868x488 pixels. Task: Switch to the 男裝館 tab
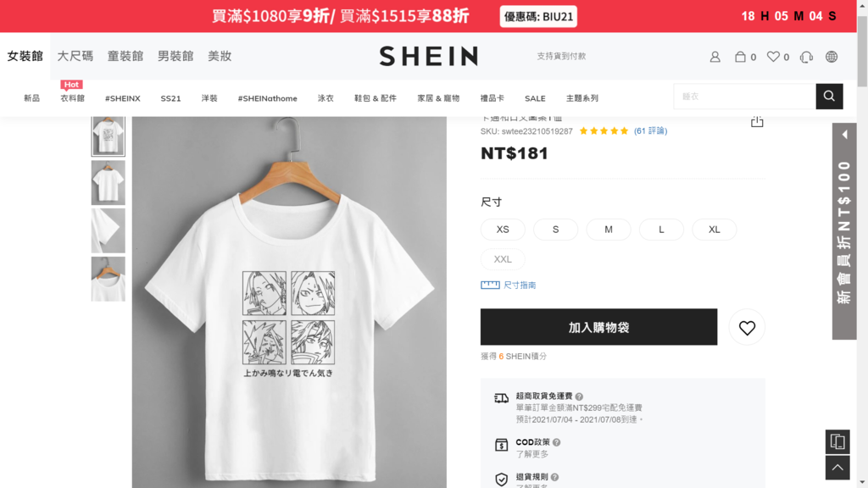point(175,56)
